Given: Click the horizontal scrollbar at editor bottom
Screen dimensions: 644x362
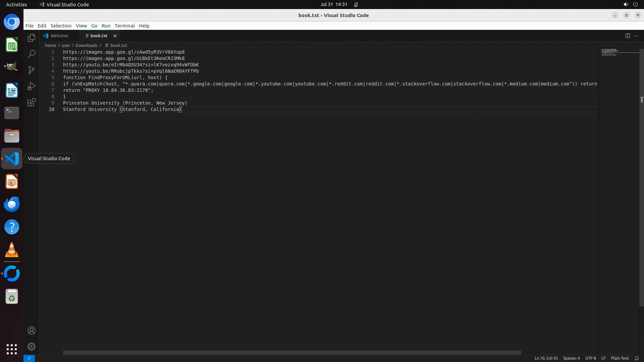Looking at the screenshot, I should (x=292, y=353).
